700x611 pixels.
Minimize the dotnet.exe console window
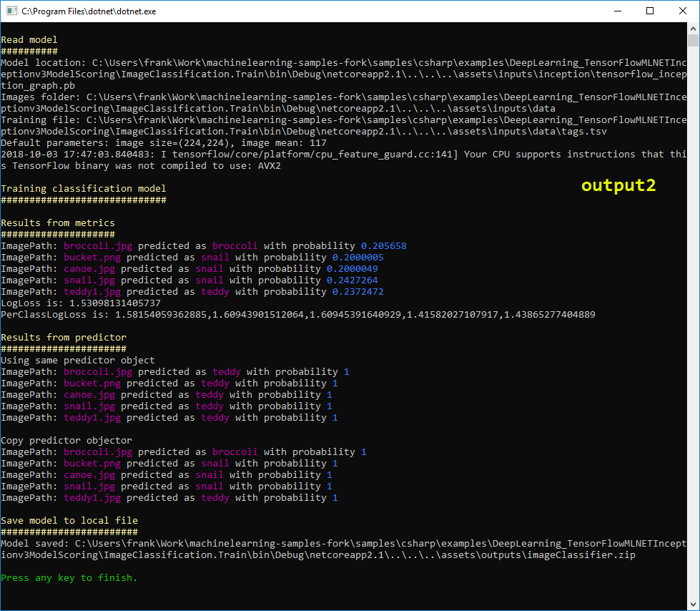618,11
